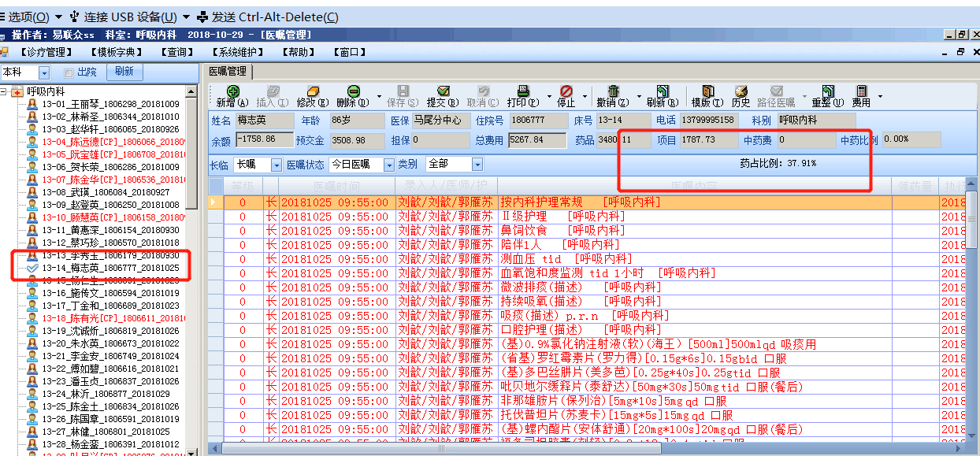Click the 重整 (reorganize) toolbar icon
The height and width of the screenshot is (456, 980).
(x=828, y=91)
